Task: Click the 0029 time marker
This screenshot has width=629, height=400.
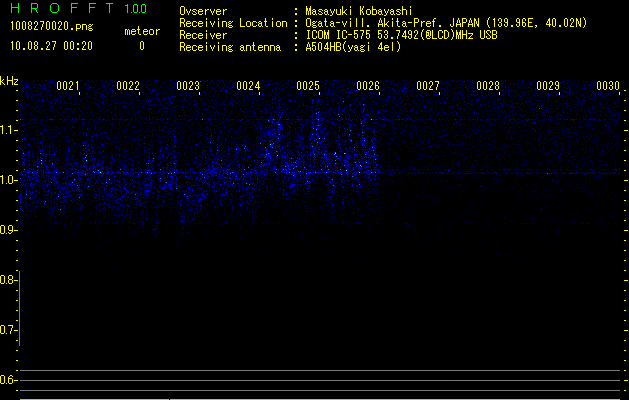Action: point(548,86)
